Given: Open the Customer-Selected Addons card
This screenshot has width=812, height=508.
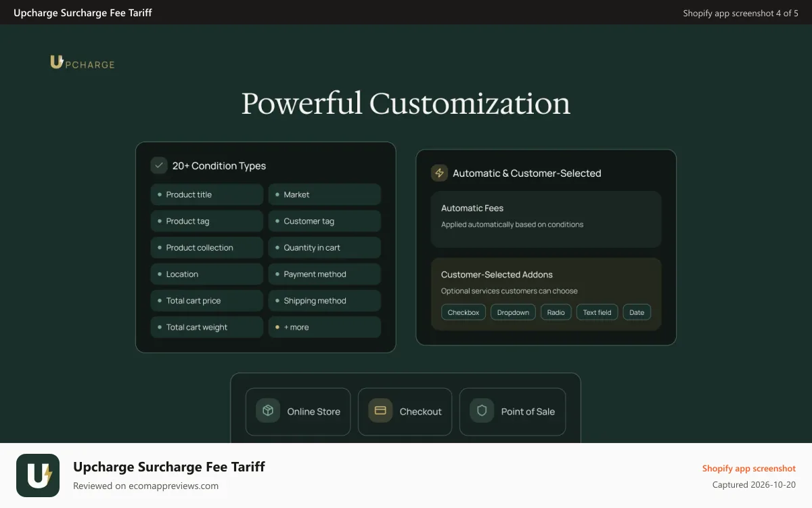Looking at the screenshot, I should click(x=546, y=294).
